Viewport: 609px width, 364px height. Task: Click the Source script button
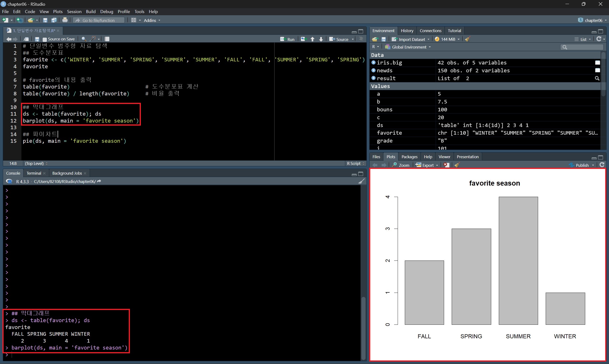[339, 39]
